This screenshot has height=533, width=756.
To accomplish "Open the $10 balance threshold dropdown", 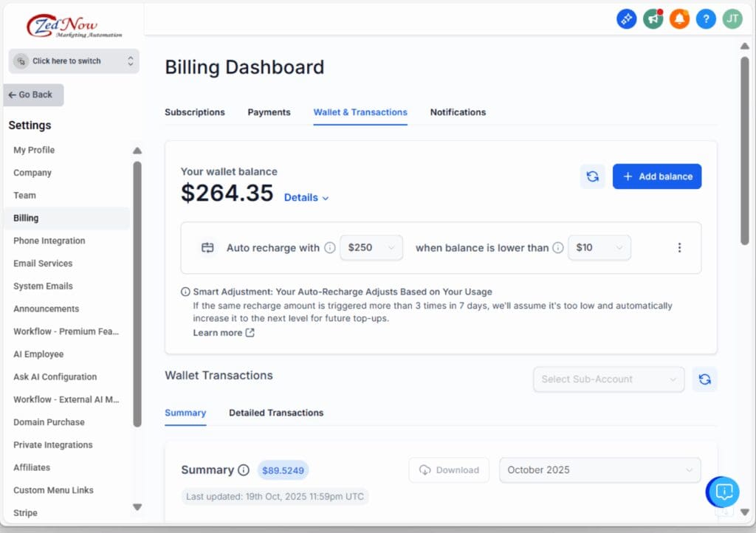I will coord(599,248).
